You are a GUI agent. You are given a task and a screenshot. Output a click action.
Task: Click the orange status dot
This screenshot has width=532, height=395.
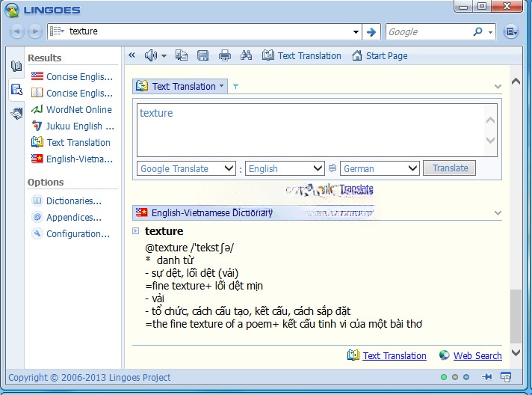coord(455,377)
